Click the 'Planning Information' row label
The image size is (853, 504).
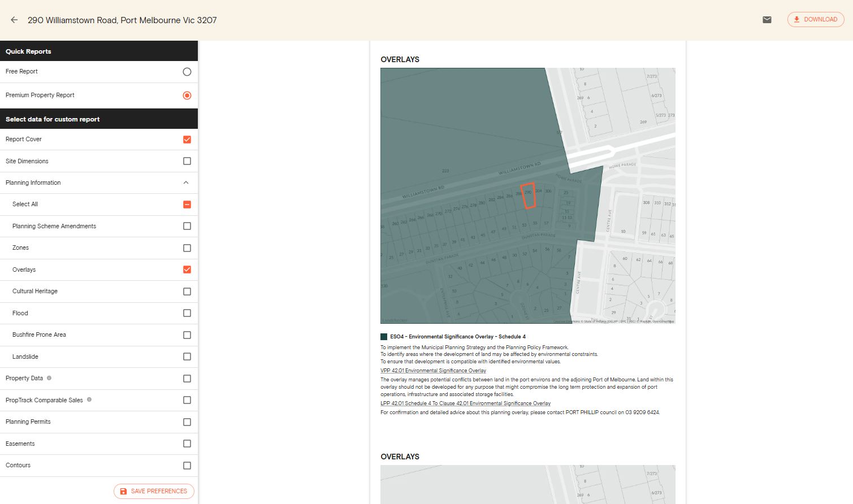pyautogui.click(x=33, y=183)
